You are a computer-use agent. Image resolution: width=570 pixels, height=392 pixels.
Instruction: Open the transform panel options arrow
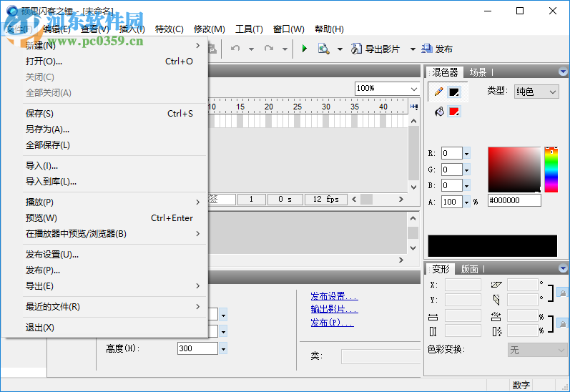point(563,268)
